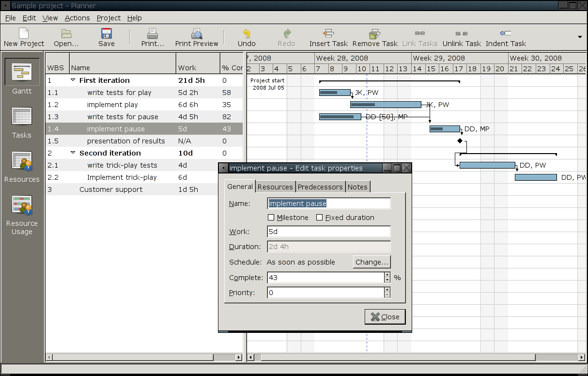Image resolution: width=588 pixels, height=376 pixels.
Task: Click the Remove Task toolbar icon
Action: [374, 34]
